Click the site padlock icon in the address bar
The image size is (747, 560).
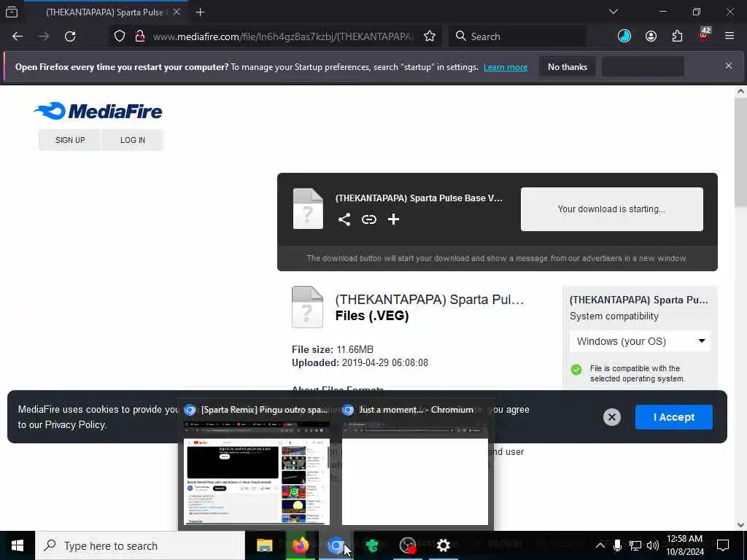pyautogui.click(x=139, y=36)
